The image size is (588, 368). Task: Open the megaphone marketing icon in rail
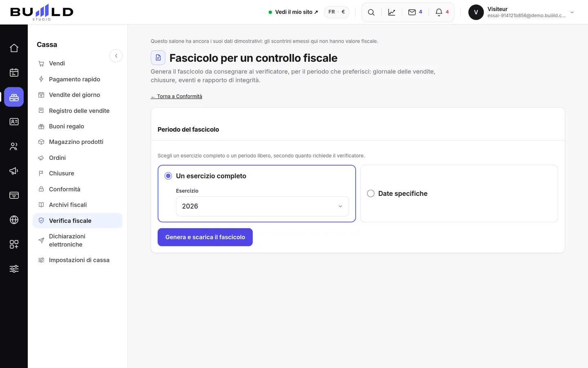(14, 171)
